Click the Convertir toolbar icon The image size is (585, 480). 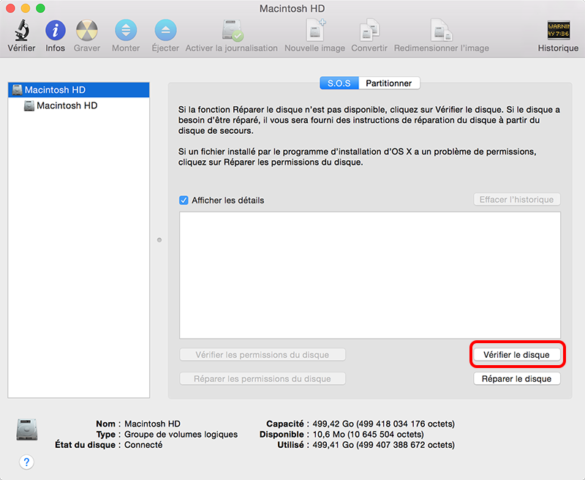coord(369,30)
